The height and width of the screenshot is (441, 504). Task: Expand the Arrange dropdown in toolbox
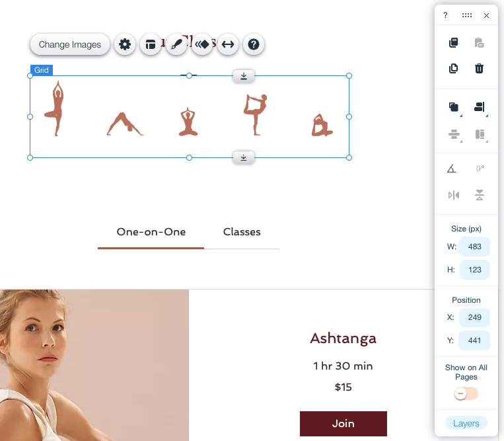pyautogui.click(x=454, y=107)
